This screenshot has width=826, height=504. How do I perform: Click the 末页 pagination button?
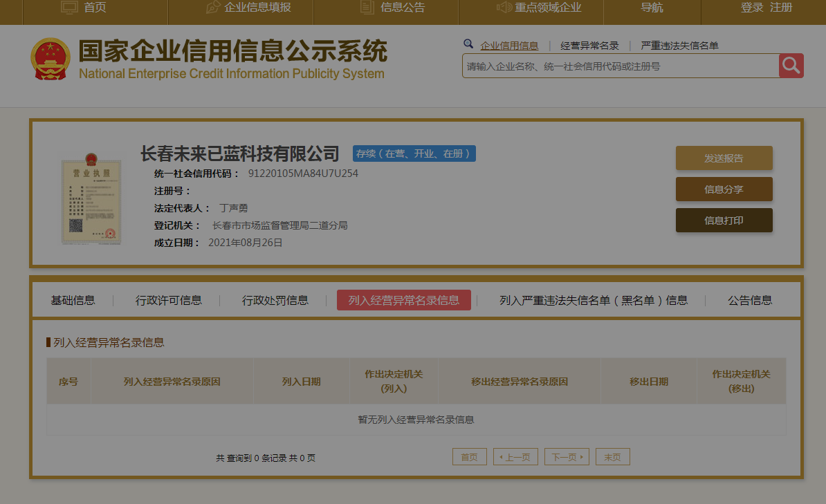(x=613, y=456)
